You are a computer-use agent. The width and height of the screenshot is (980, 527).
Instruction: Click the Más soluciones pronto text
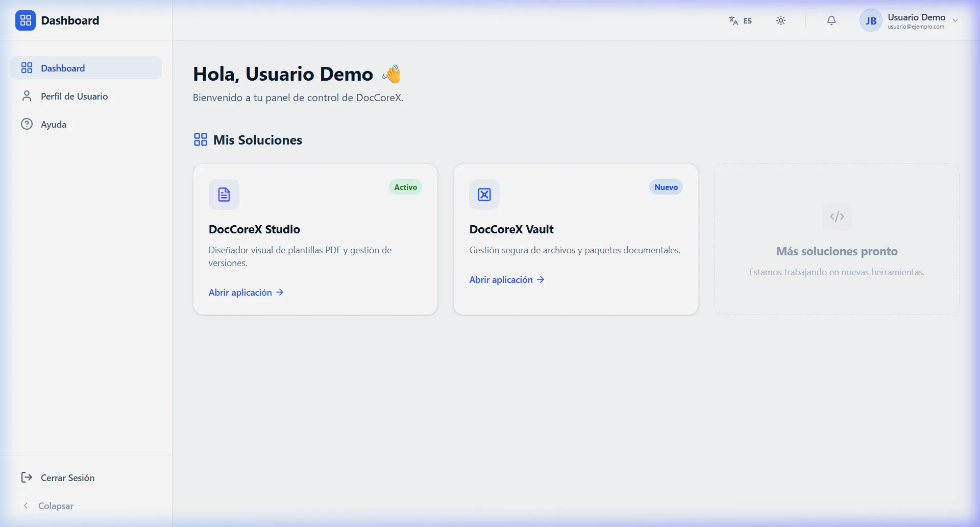[837, 251]
